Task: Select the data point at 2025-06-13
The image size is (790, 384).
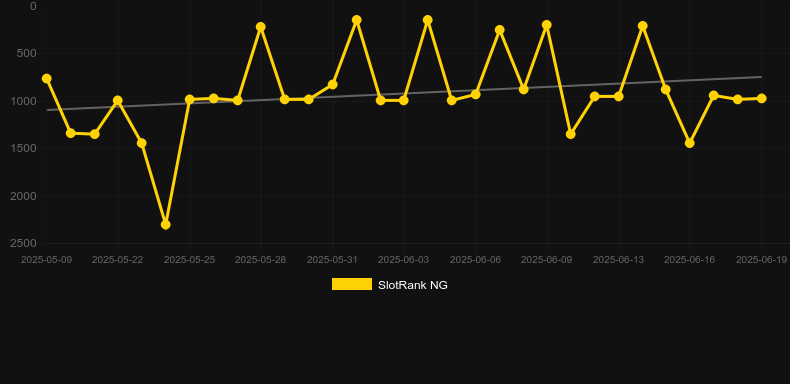Action: tap(619, 96)
